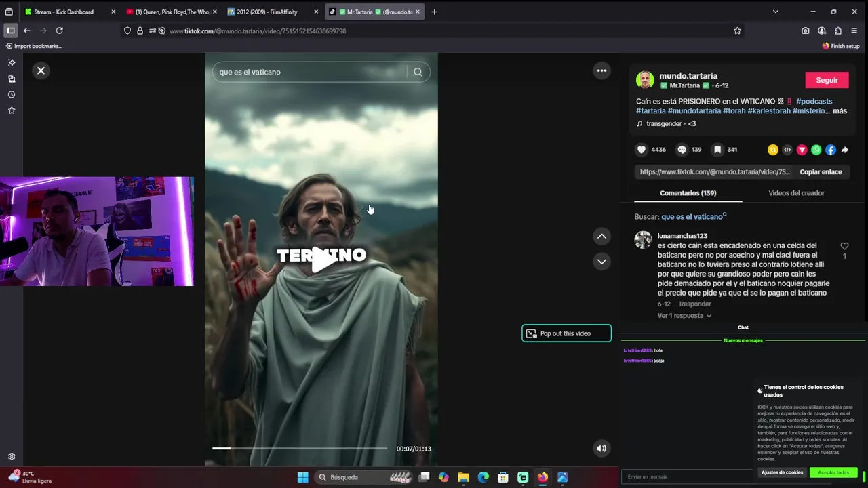This screenshot has height=488, width=868.
Task: Bookmark this page with star icon
Action: 737,30
